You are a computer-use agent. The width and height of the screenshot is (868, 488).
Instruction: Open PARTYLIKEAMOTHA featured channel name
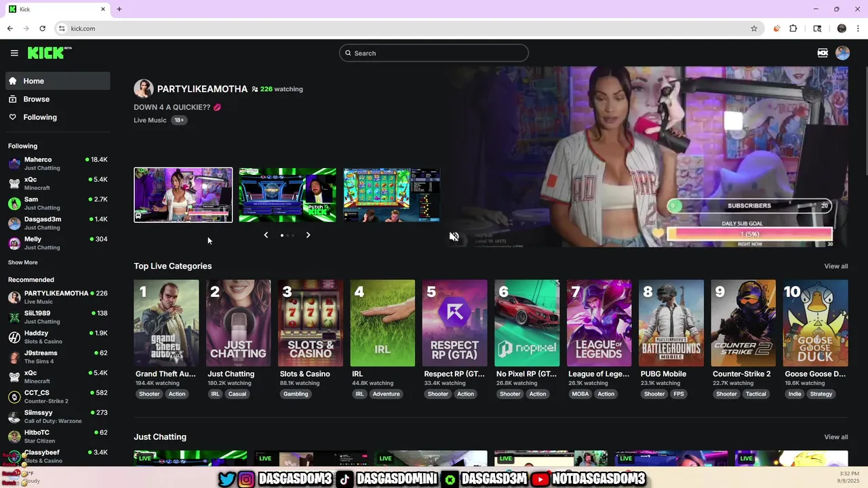coord(202,89)
